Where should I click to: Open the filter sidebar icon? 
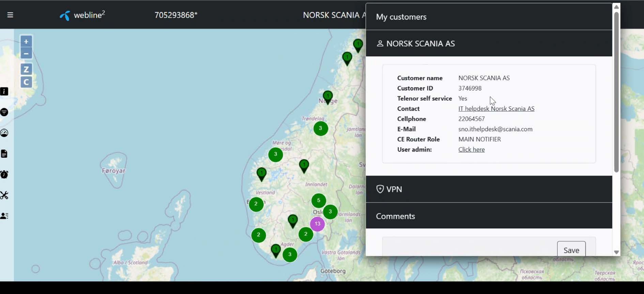4,112
